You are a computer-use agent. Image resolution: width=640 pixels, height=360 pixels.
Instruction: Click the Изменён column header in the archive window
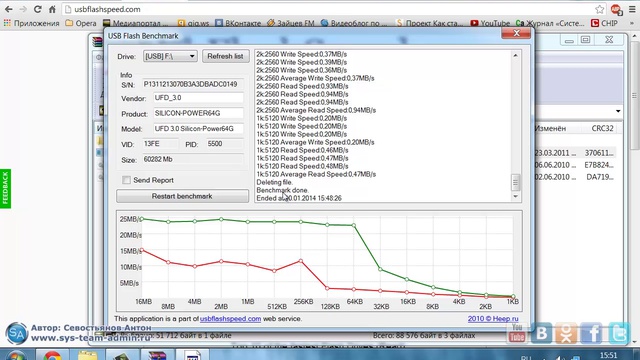click(550, 128)
